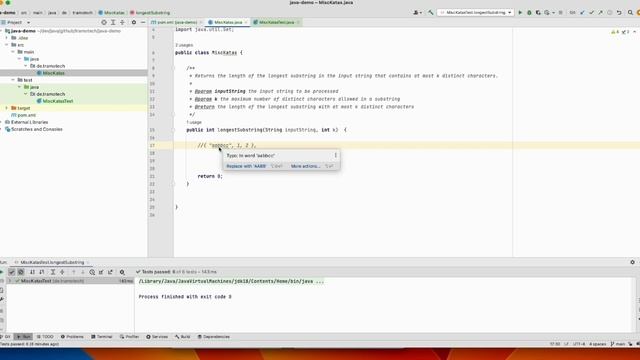This screenshot has width=640, height=360.
Task: Click export test results icon
Action: 110,272
